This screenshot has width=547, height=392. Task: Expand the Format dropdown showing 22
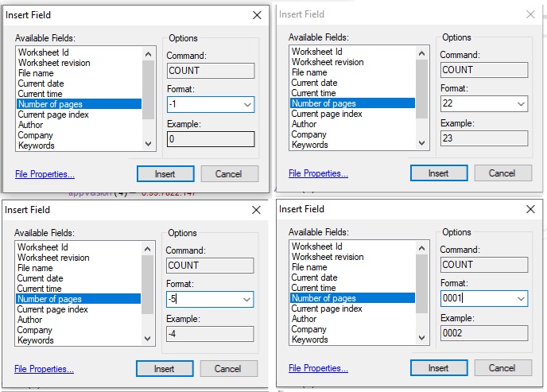[x=520, y=104]
